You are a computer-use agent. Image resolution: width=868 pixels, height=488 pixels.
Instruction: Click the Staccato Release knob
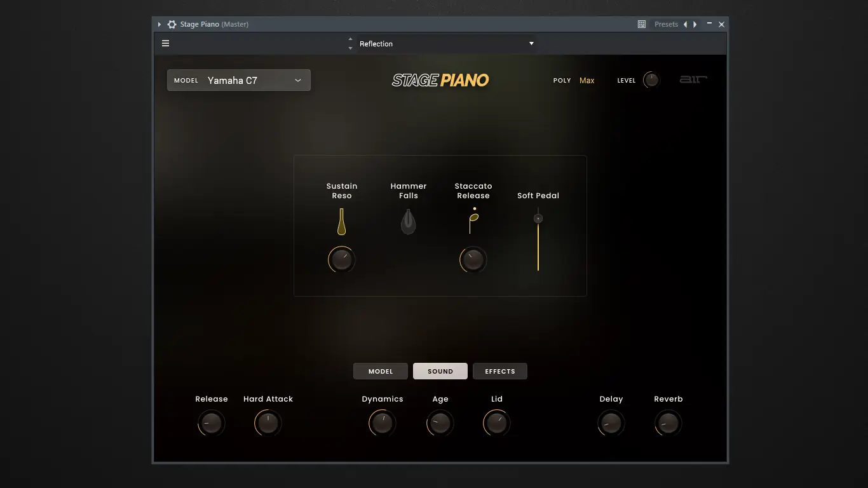pos(473,260)
